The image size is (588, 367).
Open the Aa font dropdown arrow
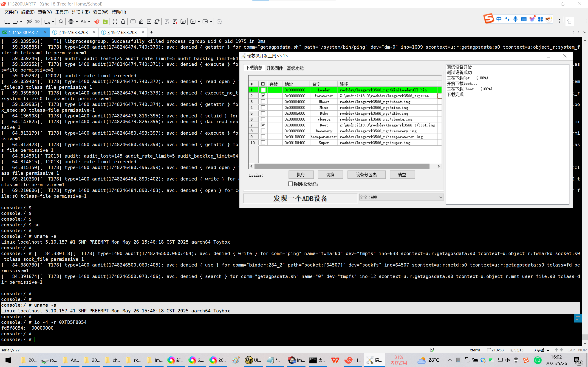coord(89,22)
